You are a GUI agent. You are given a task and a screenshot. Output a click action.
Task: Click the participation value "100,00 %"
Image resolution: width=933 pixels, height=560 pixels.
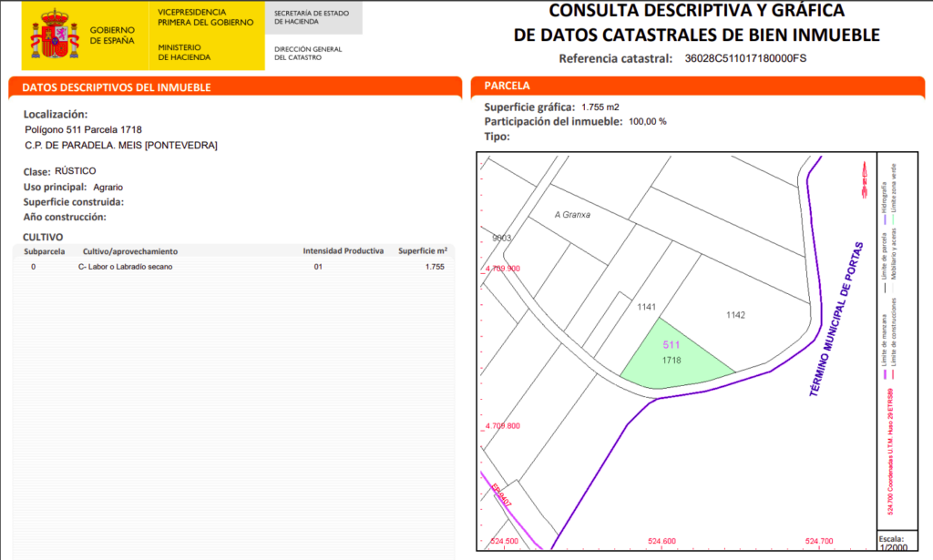tap(648, 121)
